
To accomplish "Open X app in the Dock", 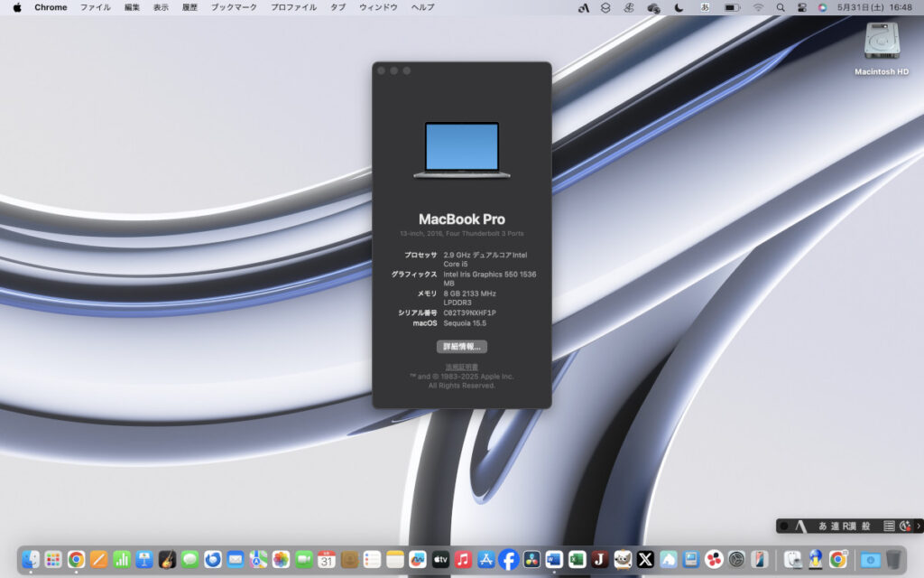I will (645, 559).
